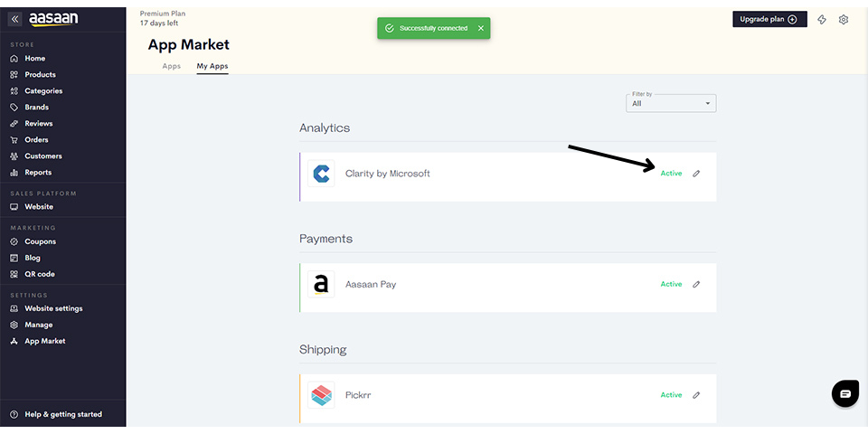The height and width of the screenshot is (434, 868).
Task: Select the My Apps tab
Action: click(x=212, y=66)
